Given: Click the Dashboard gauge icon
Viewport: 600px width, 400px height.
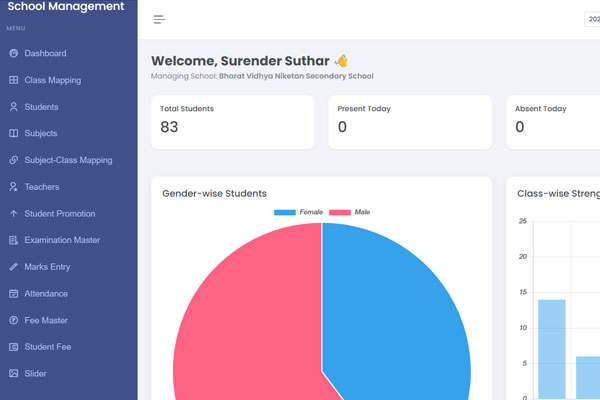Looking at the screenshot, I should 14,53.
